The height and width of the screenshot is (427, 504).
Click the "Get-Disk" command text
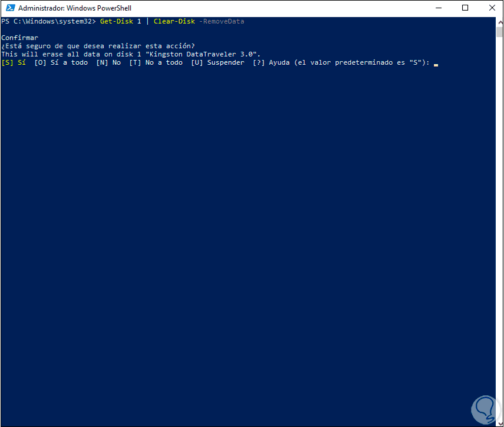click(x=116, y=21)
